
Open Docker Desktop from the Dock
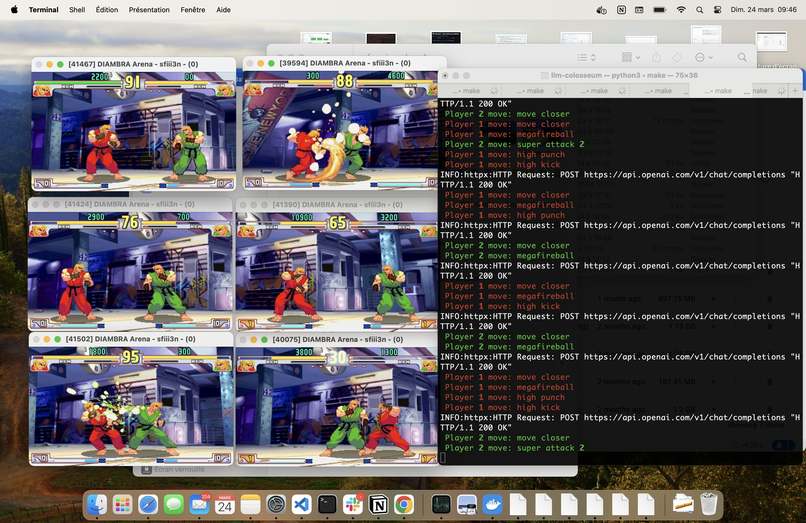click(492, 504)
